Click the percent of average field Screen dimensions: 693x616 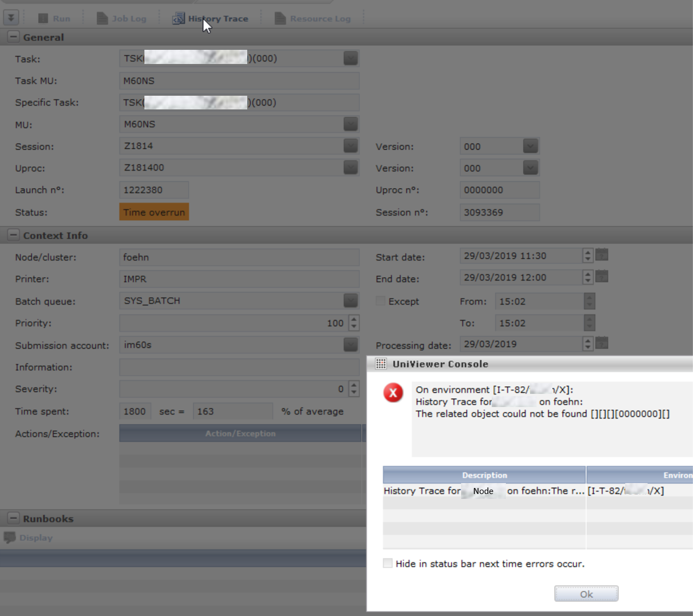(232, 411)
